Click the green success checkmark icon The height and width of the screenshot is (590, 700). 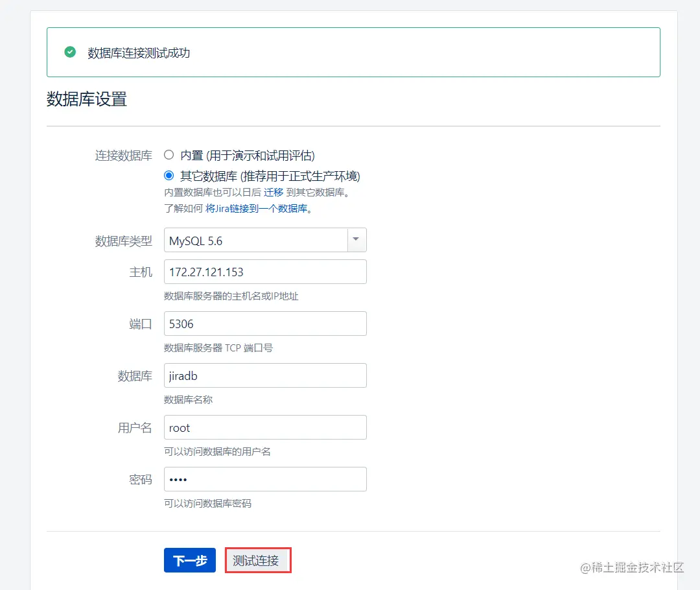point(70,53)
